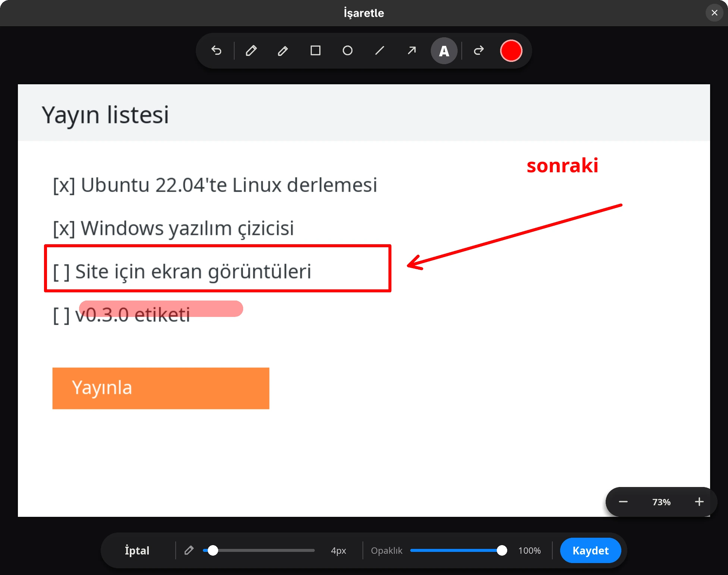Undo the last annotation
The height and width of the screenshot is (575, 728).
(x=216, y=50)
